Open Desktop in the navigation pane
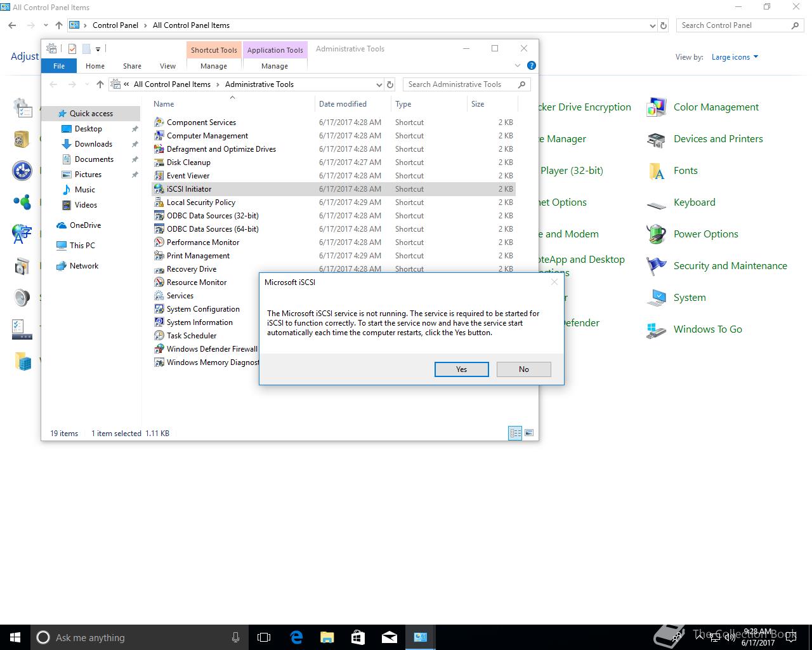The image size is (812, 650). [88, 129]
